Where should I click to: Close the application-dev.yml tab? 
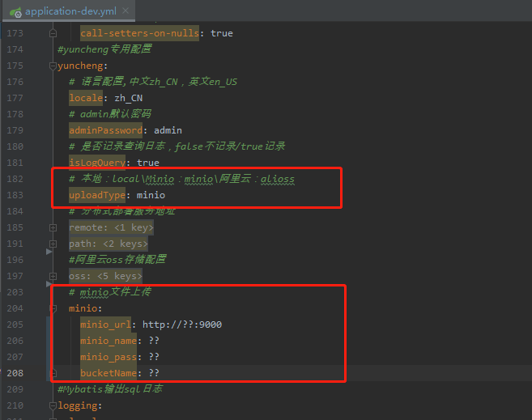(126, 11)
